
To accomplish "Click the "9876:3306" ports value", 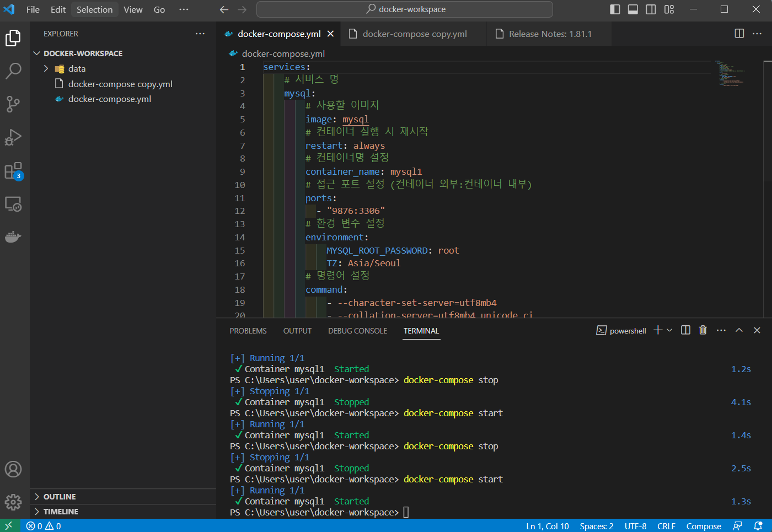I will 356,211.
